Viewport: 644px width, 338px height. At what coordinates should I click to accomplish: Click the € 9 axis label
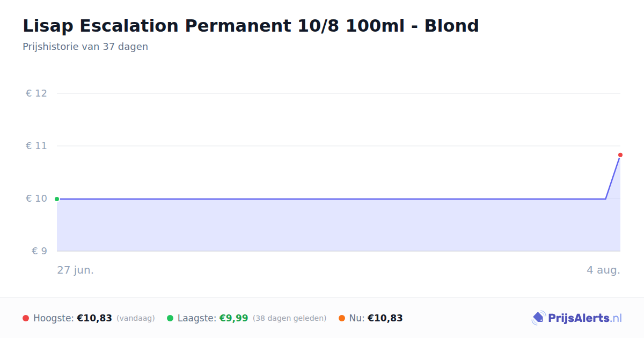pyautogui.click(x=39, y=251)
